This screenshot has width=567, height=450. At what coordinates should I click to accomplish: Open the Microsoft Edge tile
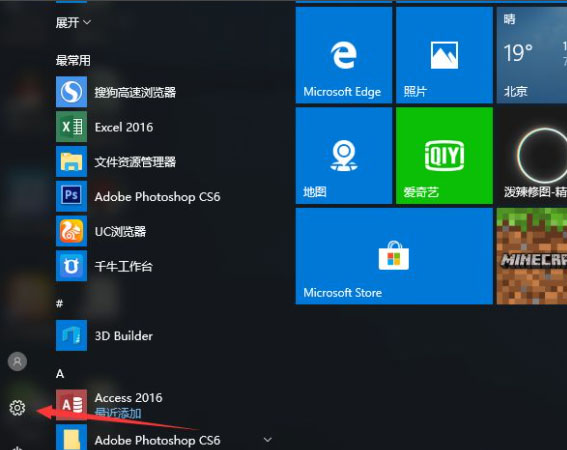tap(344, 55)
